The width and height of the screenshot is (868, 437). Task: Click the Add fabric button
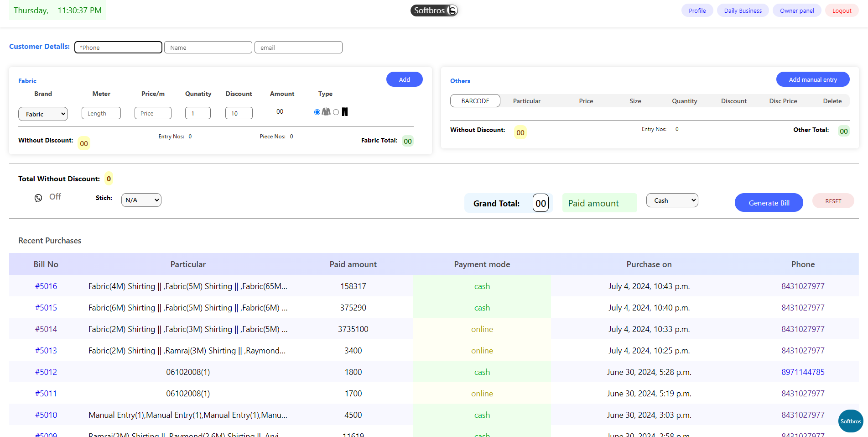[x=405, y=79]
